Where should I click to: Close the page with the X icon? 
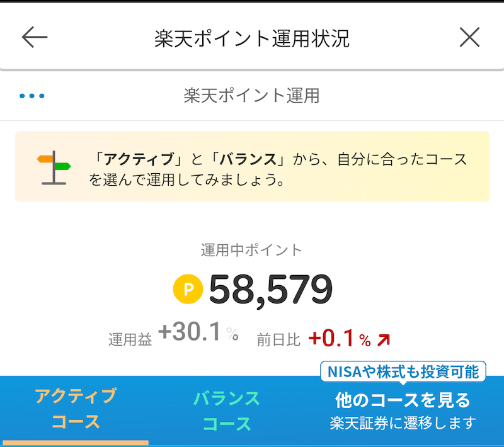(469, 38)
